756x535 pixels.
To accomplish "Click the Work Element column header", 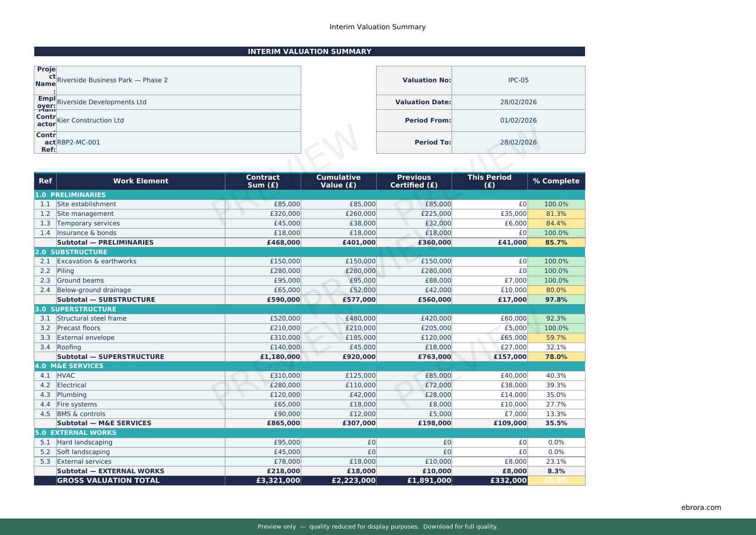I will tap(140, 181).
